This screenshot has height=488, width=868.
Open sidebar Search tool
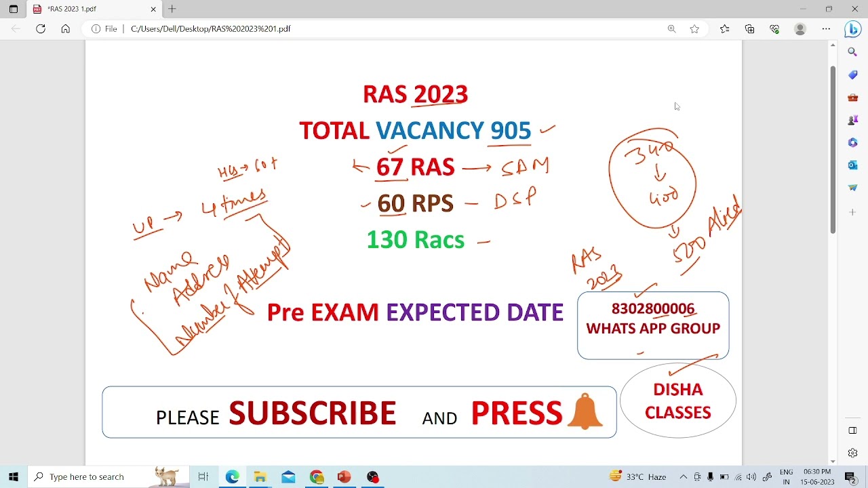pyautogui.click(x=852, y=52)
